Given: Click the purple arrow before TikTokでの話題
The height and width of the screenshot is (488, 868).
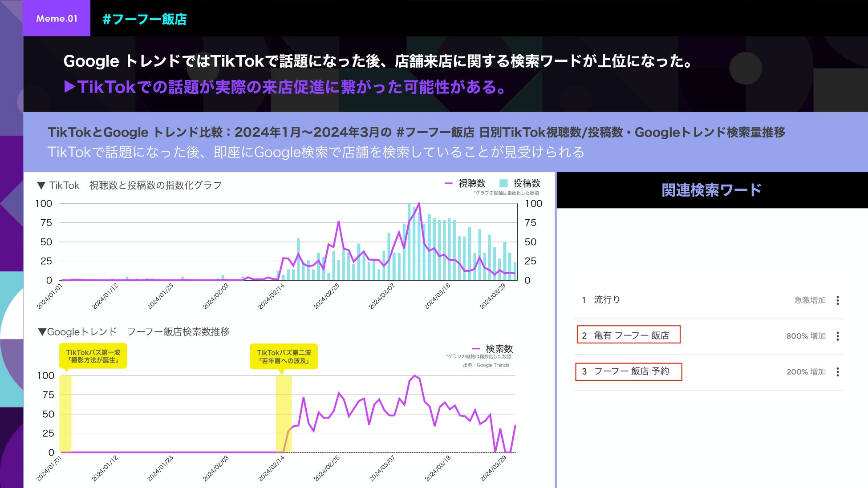Looking at the screenshot, I should (x=70, y=87).
